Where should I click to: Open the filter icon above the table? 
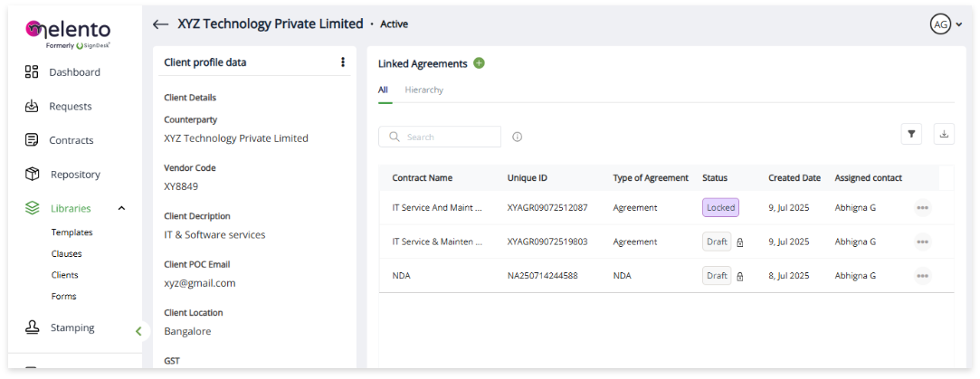coord(911,134)
